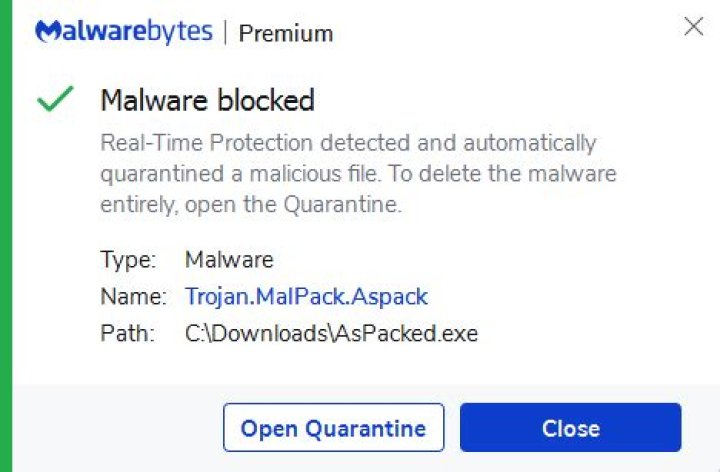Open Quarantine to view the blocked file
This screenshot has height=472, width=720.
pos(333,428)
